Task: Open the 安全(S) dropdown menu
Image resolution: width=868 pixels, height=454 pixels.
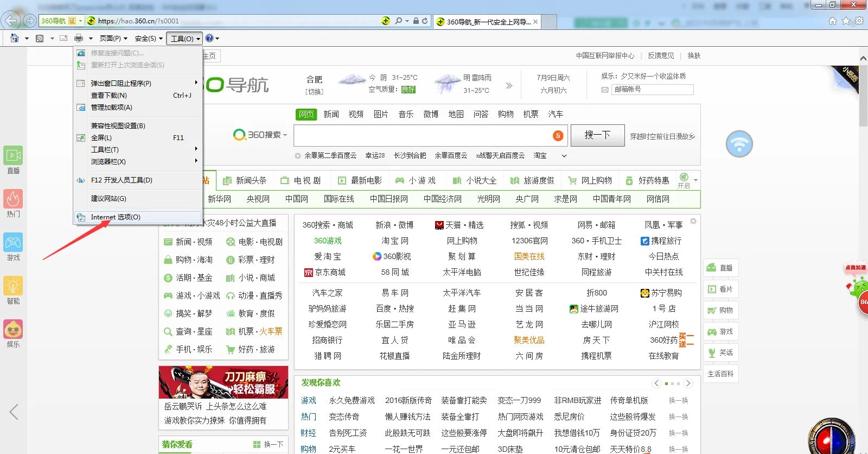Action: click(149, 39)
